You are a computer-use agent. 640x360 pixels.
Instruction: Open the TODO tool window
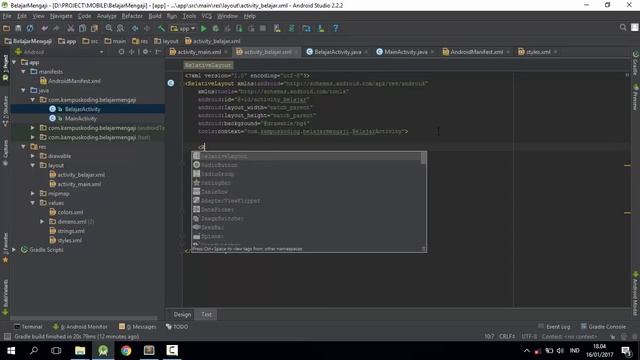click(x=177, y=327)
